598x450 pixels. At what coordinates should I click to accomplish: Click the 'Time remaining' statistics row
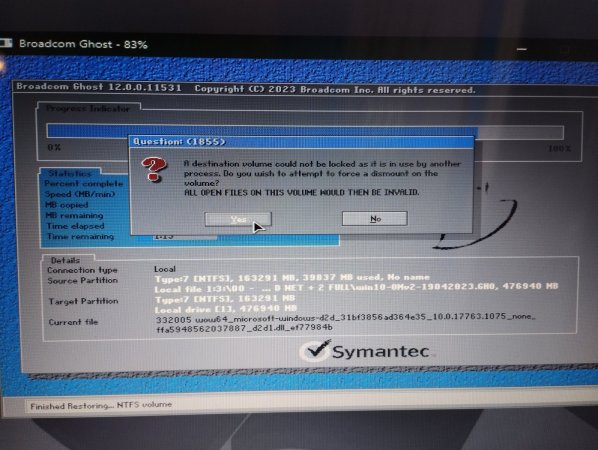[80, 236]
